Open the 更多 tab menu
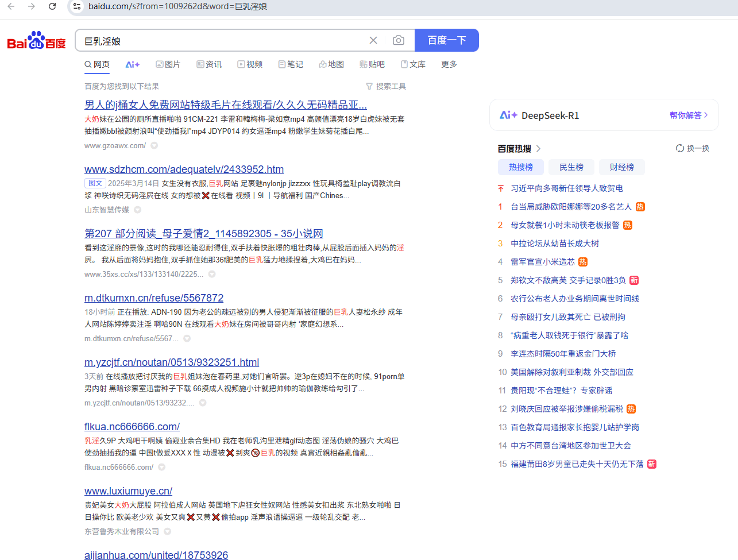This screenshot has width=738, height=560. point(449,64)
